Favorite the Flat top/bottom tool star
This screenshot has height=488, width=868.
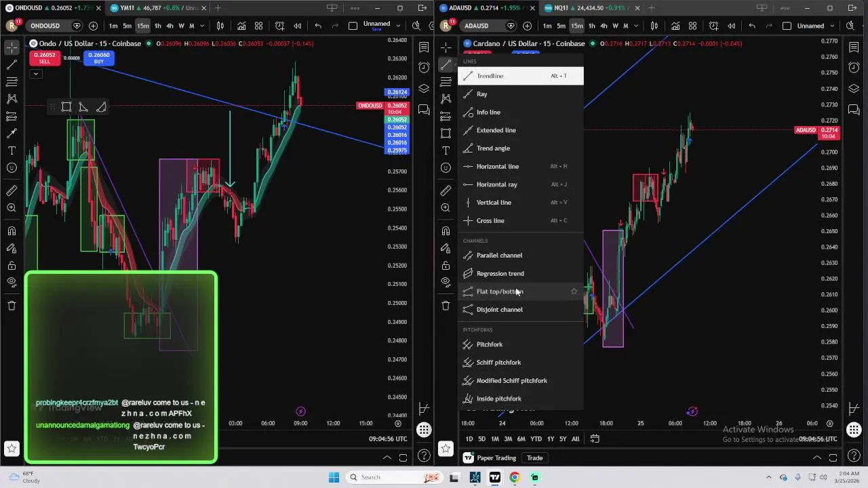click(574, 291)
